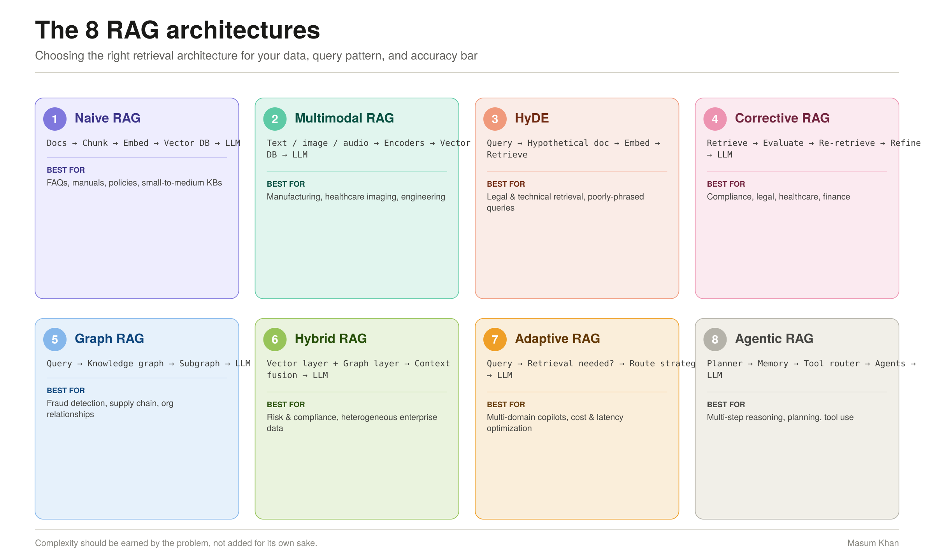Click Multi-domain copilots, cost & latency text
Viewport: 934px width, 560px height.
[555, 423]
